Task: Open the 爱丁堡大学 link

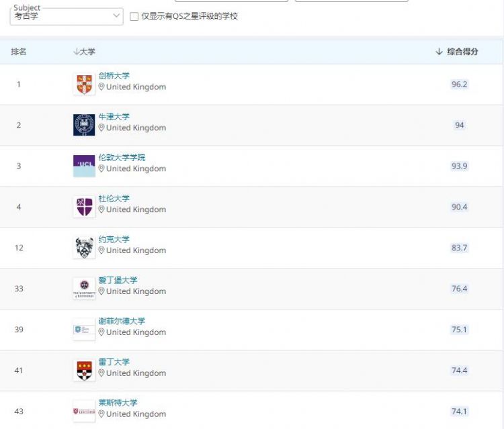Action: [118, 280]
